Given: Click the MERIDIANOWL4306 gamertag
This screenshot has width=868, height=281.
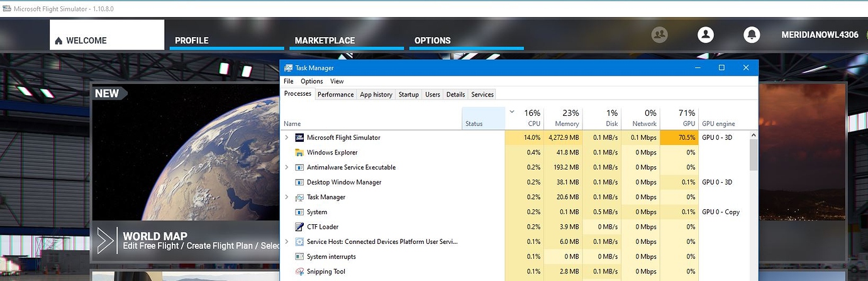Looking at the screenshot, I should 820,35.
